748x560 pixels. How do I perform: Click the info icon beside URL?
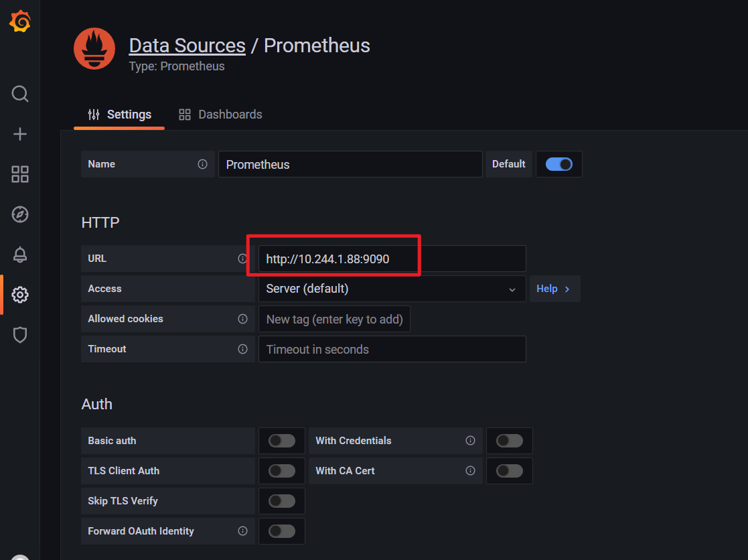tap(242, 259)
